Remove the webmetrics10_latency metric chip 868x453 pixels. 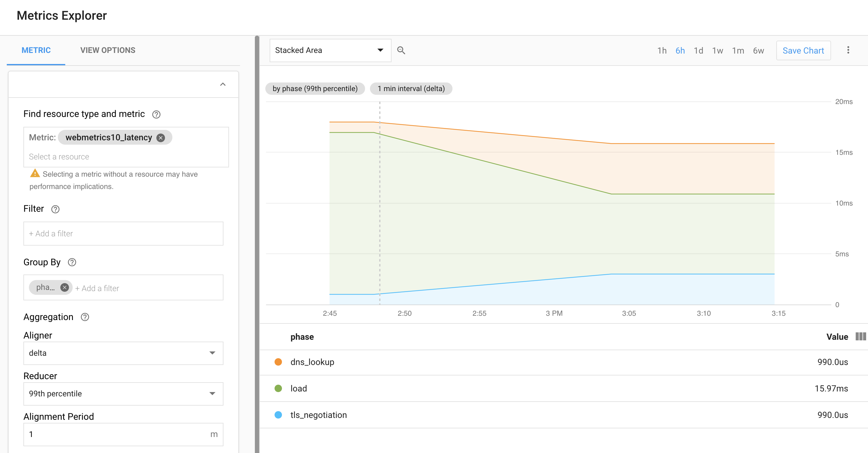tap(161, 138)
